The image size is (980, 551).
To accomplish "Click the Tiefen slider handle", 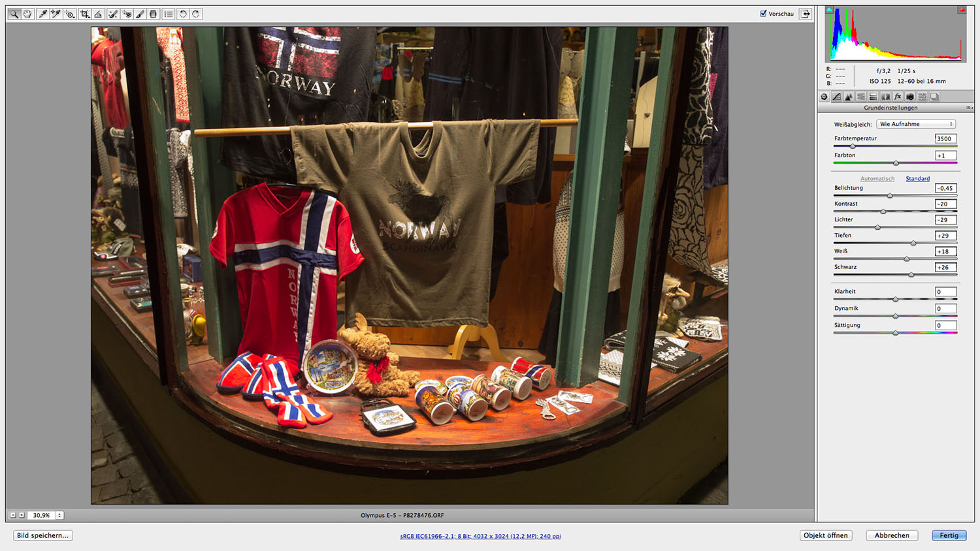I will click(913, 243).
